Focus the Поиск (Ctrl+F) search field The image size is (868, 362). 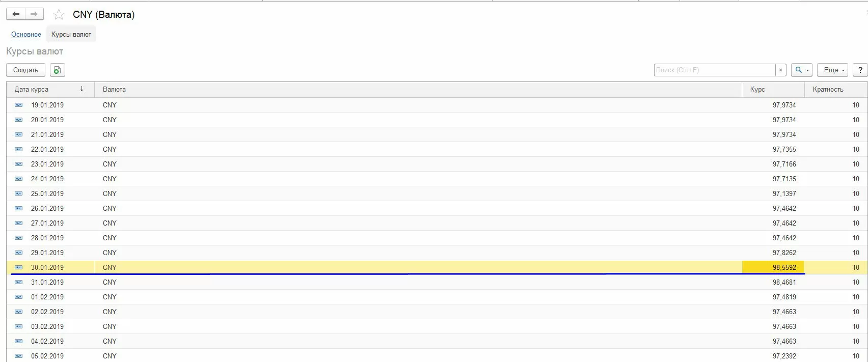coord(714,70)
